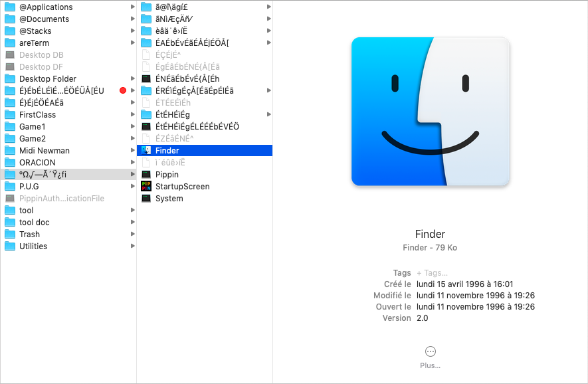588x384 pixels.
Task: Select the Trash folder icon
Action: pyautogui.click(x=10, y=235)
